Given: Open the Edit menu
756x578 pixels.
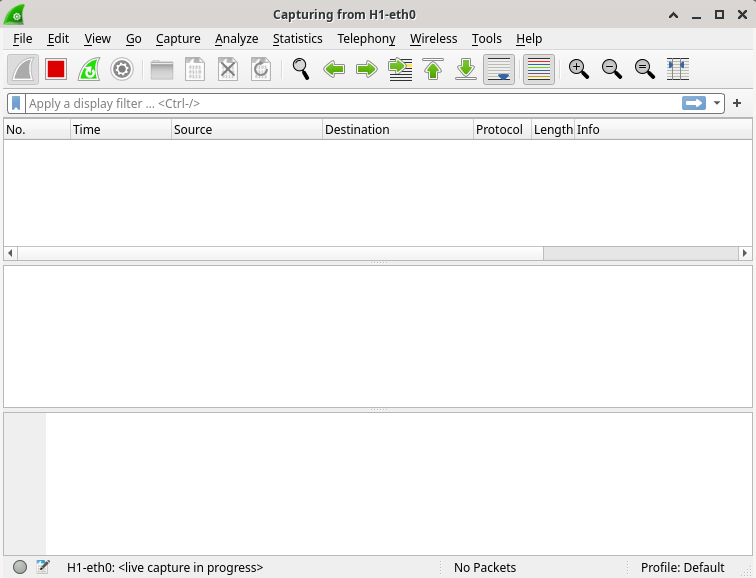Looking at the screenshot, I should click(x=58, y=39).
